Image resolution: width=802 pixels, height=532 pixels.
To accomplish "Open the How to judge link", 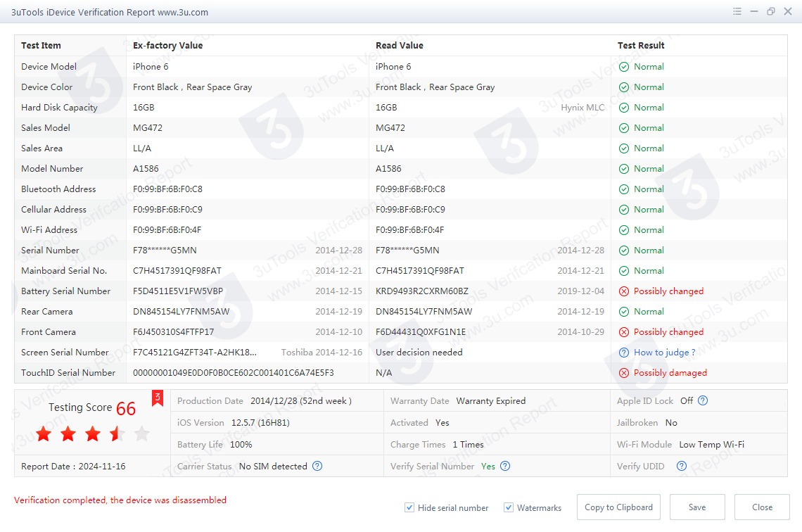I will coord(664,353).
